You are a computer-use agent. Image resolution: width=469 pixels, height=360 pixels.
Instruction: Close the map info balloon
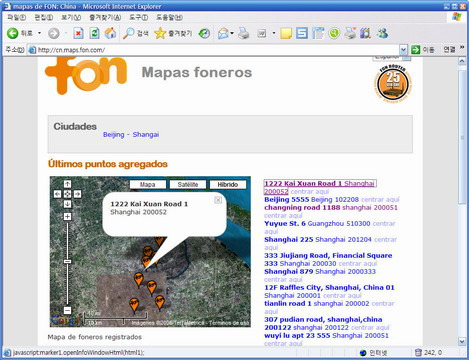[218, 200]
